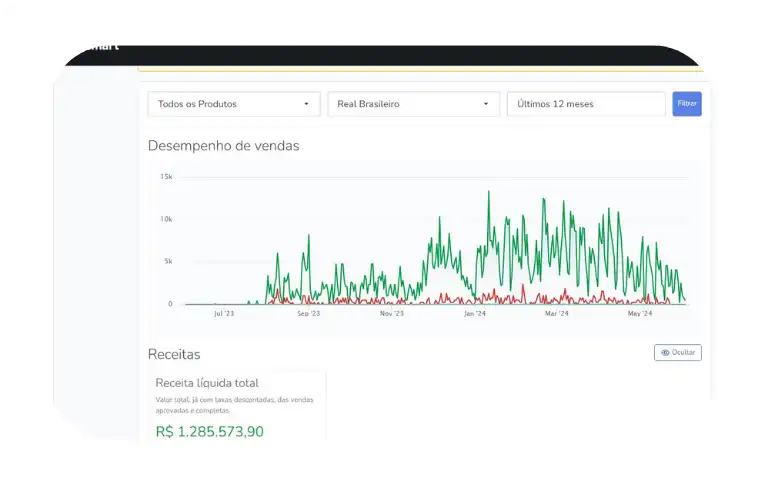Click the partial logo in the top-left header
The width and height of the screenshot is (764, 486).
[102, 48]
